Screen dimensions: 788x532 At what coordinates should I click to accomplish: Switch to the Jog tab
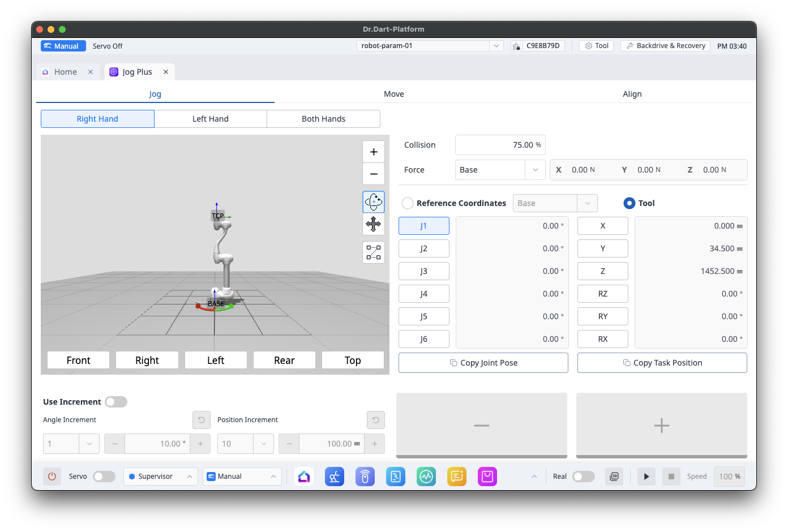(x=155, y=94)
